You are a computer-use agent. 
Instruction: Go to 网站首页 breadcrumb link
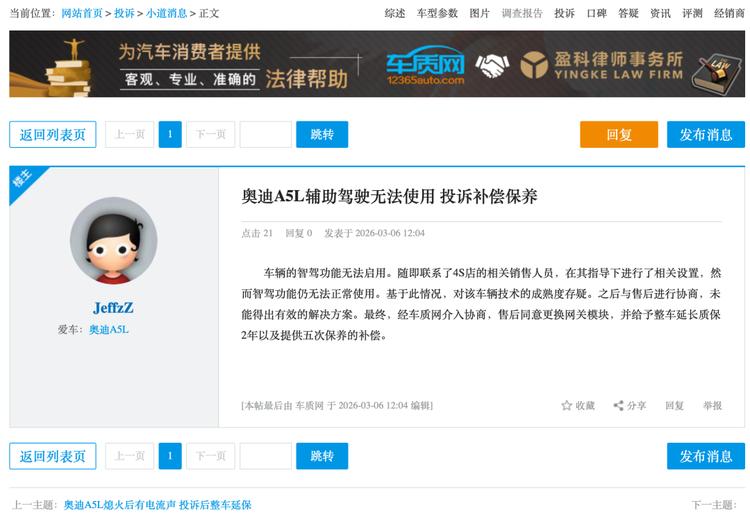click(82, 13)
